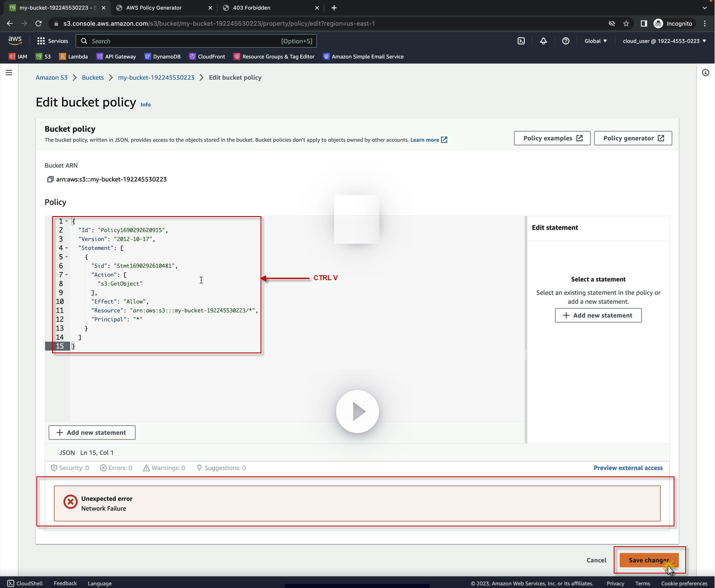
Task: Collapse the code fold on line 1
Action: [67, 221]
